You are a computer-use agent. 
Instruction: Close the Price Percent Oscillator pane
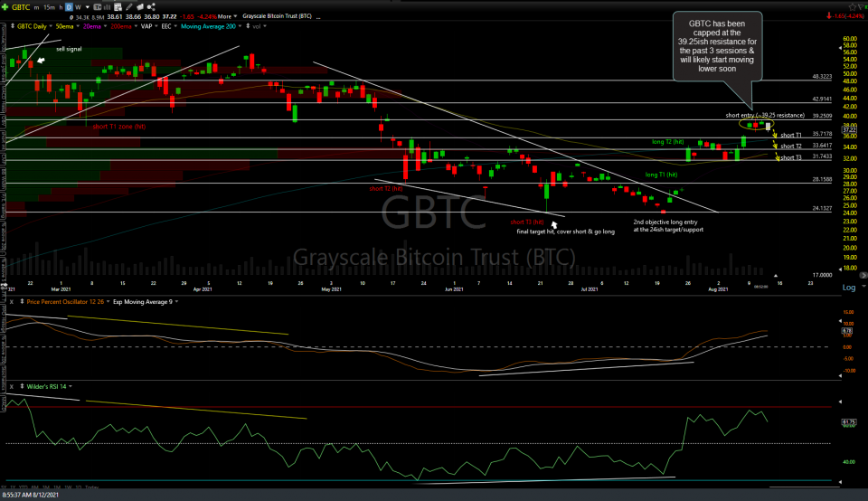(11, 302)
